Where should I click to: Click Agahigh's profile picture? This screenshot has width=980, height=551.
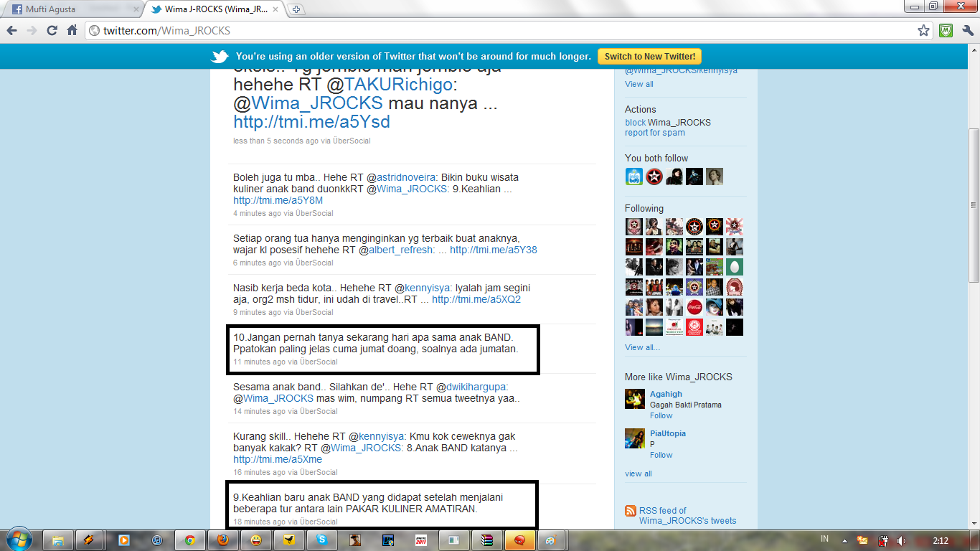(635, 399)
